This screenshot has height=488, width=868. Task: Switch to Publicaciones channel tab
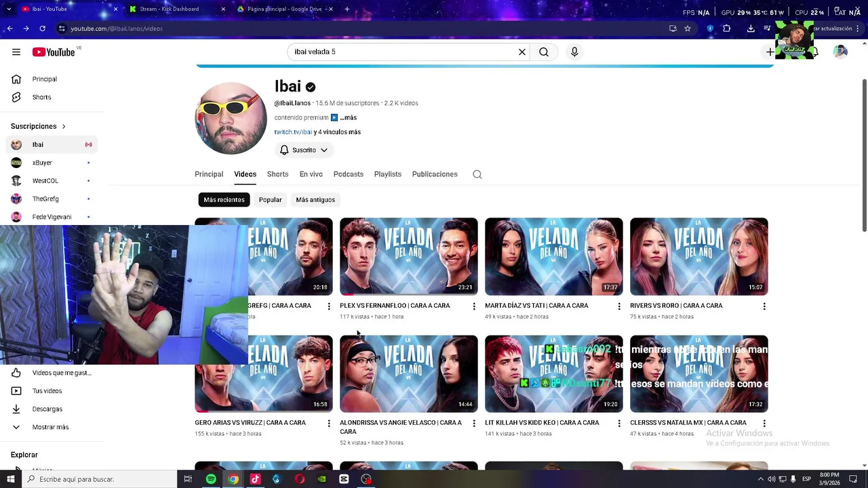tap(435, 174)
